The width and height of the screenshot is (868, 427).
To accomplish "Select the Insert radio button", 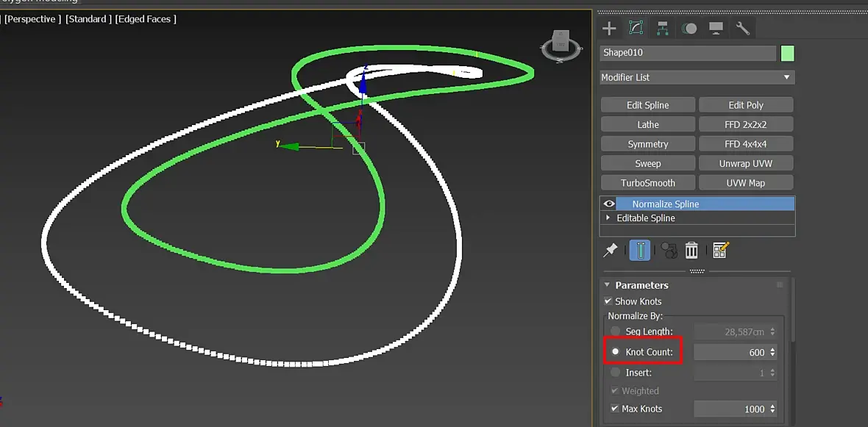I will click(615, 373).
